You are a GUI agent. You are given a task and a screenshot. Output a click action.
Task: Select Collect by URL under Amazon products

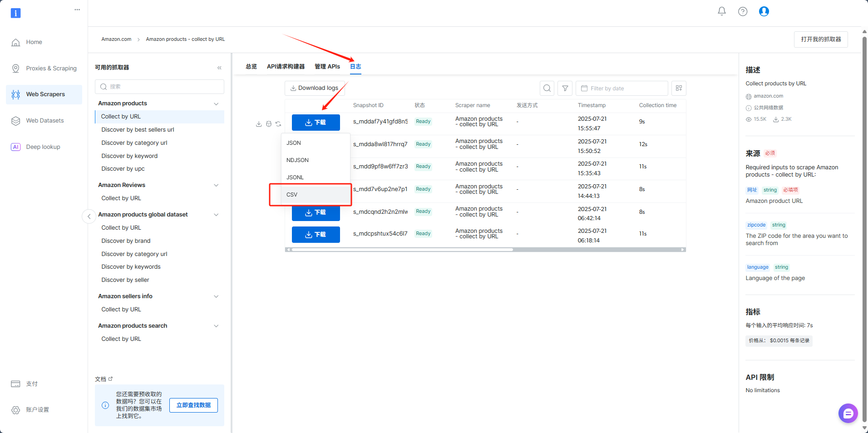pos(159,117)
